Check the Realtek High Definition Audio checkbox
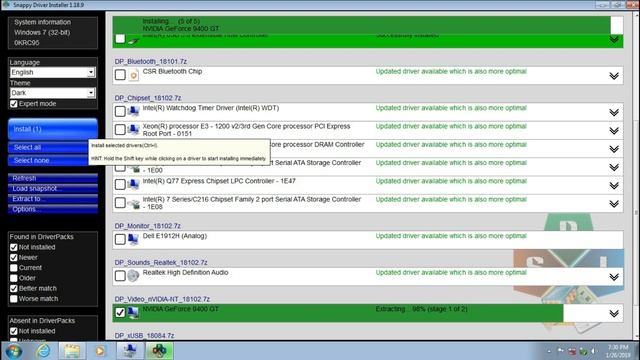This screenshot has height=360, width=640. tap(120, 276)
